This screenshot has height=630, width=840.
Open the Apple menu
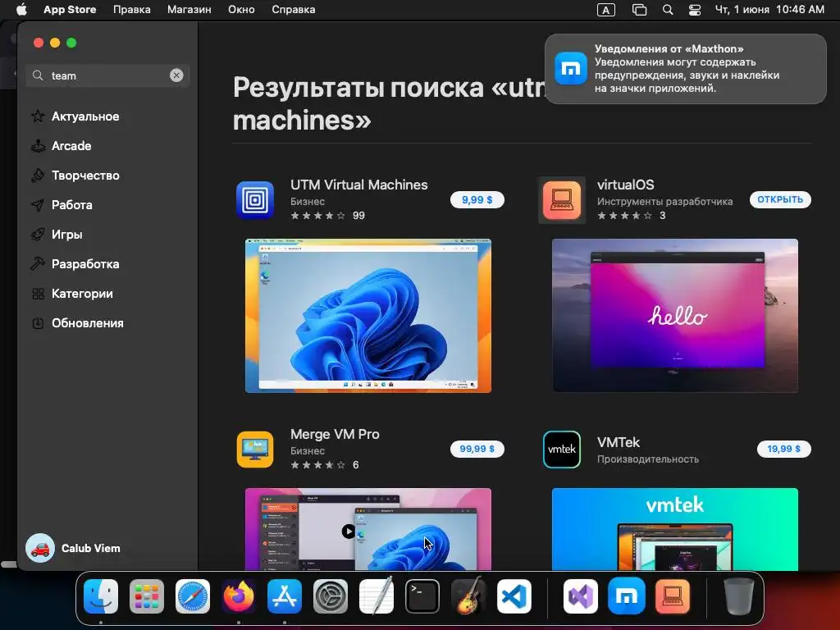pos(21,10)
